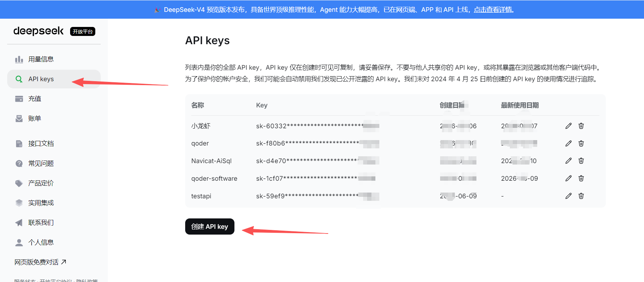
Task: Click the 开放平台 badge
Action: point(83,32)
